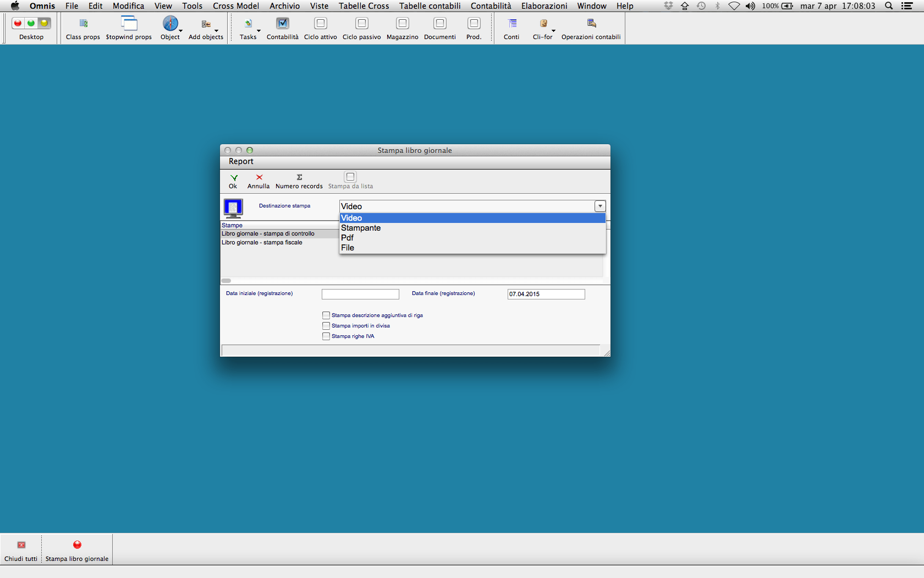
Task: Open the Tabelle contabili menu
Action: pos(430,6)
